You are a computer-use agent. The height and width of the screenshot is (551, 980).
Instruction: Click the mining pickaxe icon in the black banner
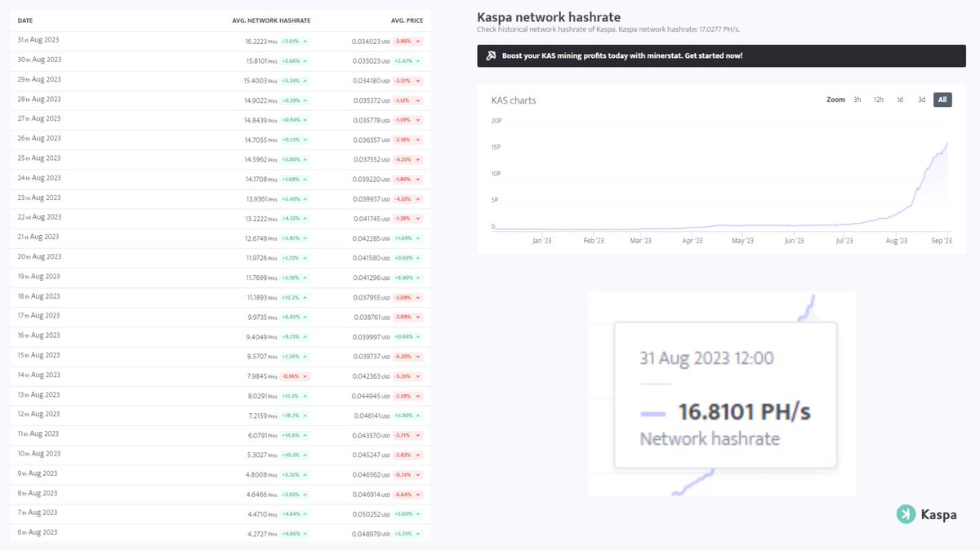click(491, 56)
